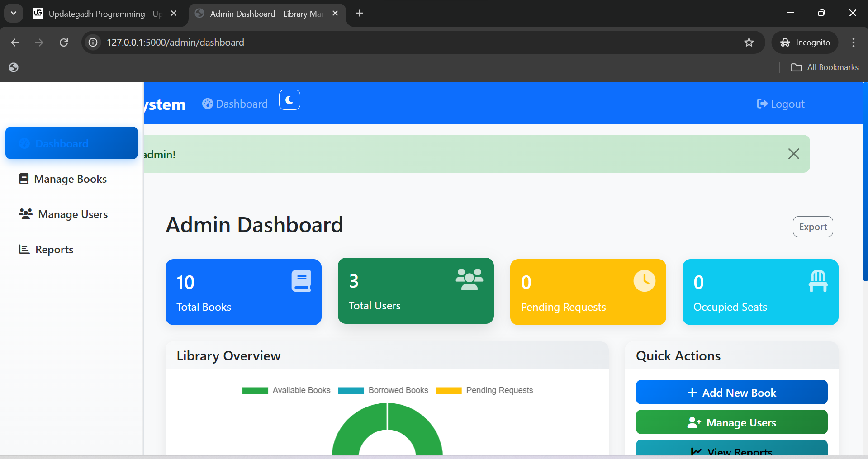Open Dashboard from the top navigation bar

(x=235, y=104)
